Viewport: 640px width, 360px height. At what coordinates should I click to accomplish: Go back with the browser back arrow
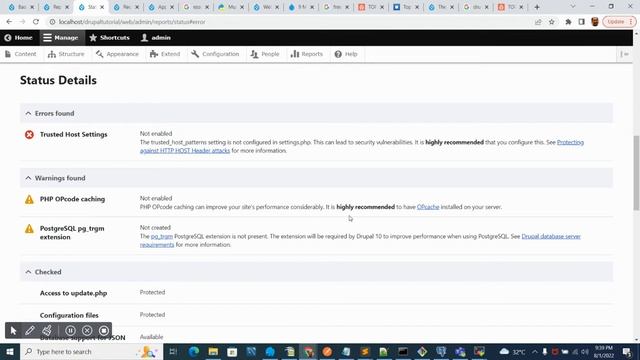(9, 22)
